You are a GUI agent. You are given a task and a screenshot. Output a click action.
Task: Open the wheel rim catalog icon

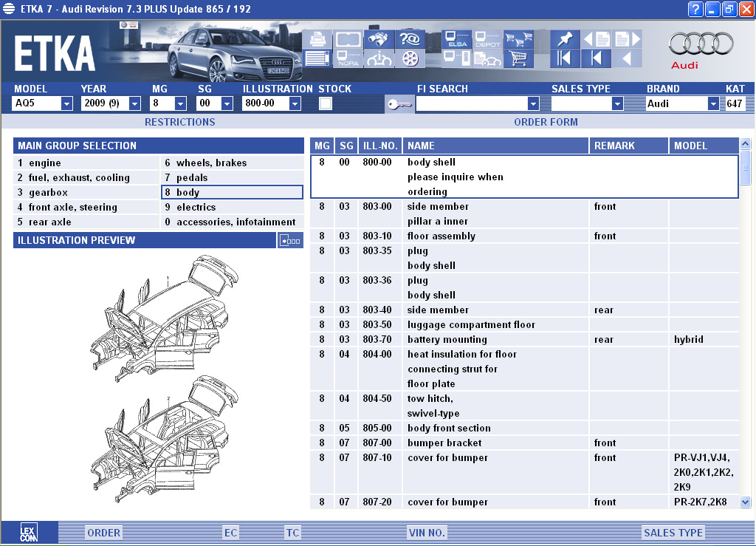(410, 59)
